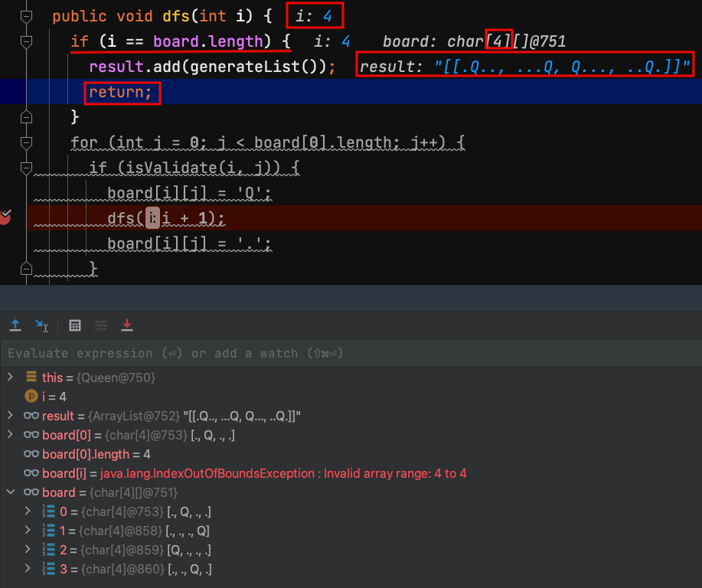Click the highlighted return statement line
The image size is (702, 588).
(121, 93)
